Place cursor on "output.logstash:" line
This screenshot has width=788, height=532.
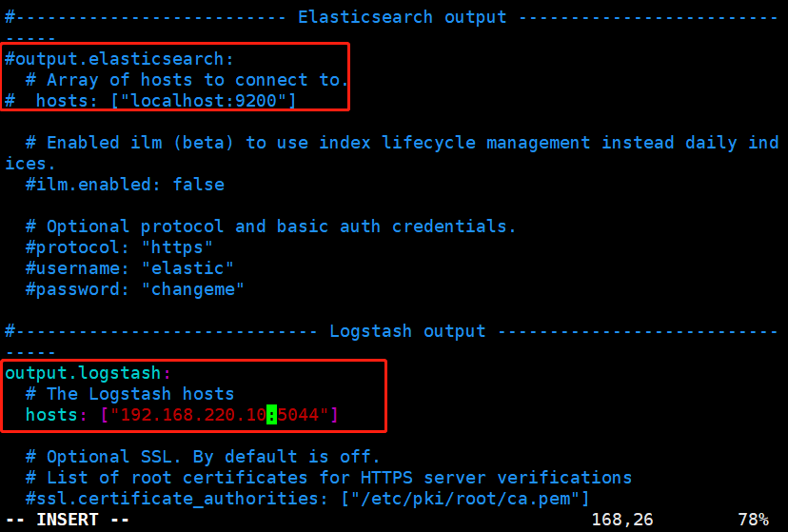point(88,373)
